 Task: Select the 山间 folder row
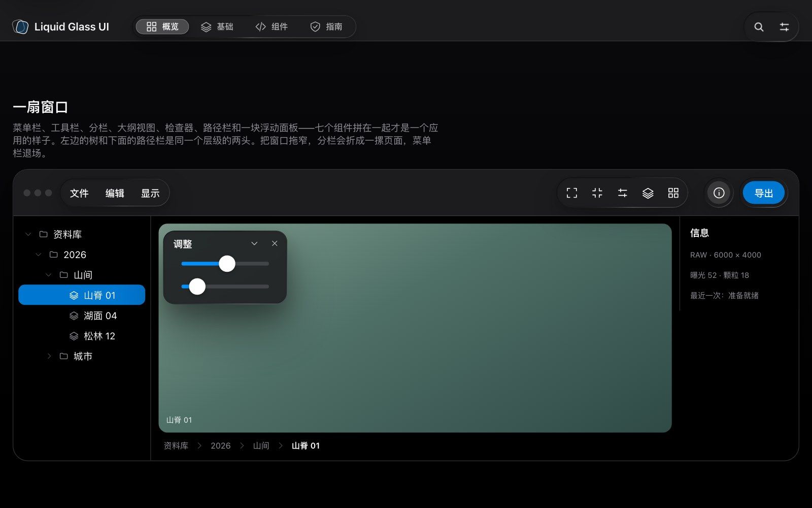(82, 275)
